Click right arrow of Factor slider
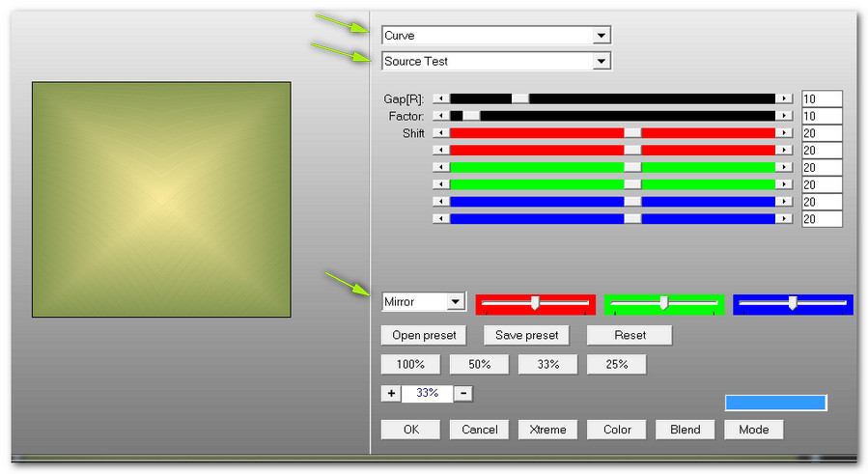This screenshot has width=868, height=474. point(785,116)
